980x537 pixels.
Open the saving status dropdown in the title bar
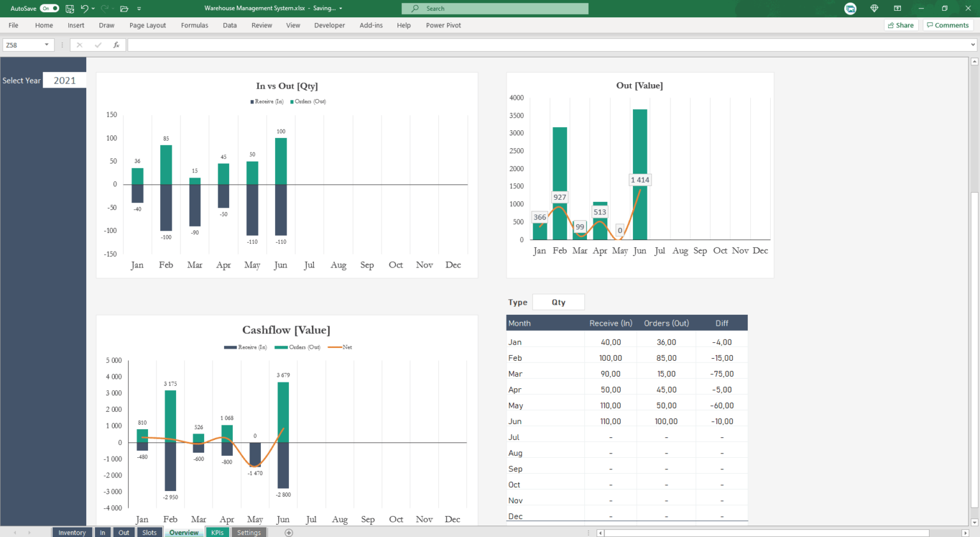pos(340,8)
